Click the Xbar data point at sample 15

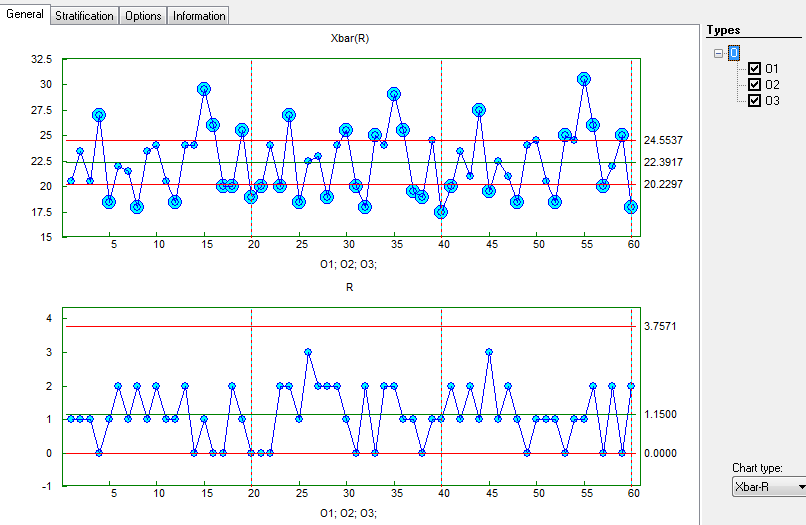(x=204, y=89)
